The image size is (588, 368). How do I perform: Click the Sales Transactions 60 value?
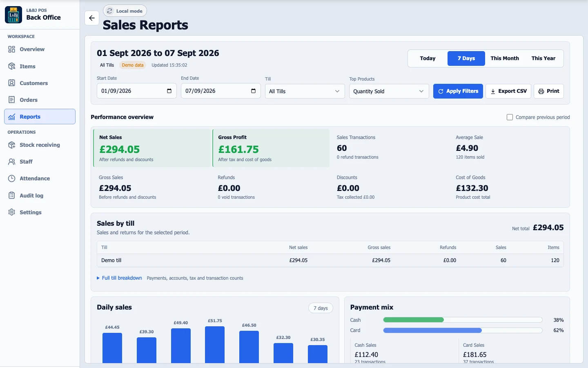pyautogui.click(x=342, y=148)
